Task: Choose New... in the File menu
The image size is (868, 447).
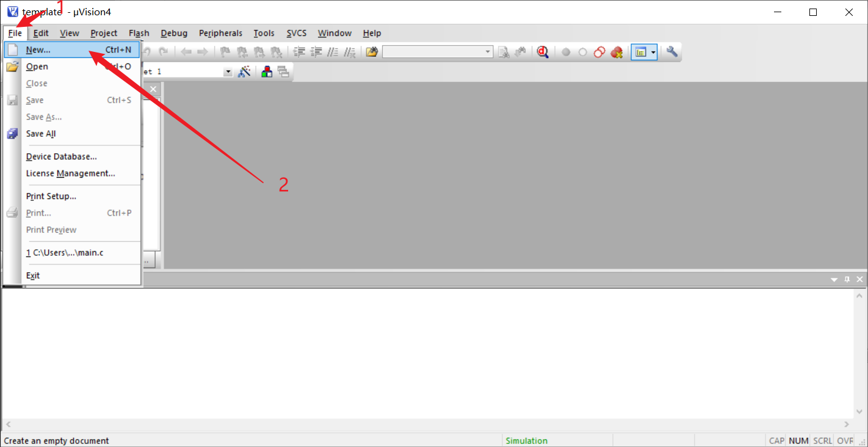Action: click(x=72, y=49)
